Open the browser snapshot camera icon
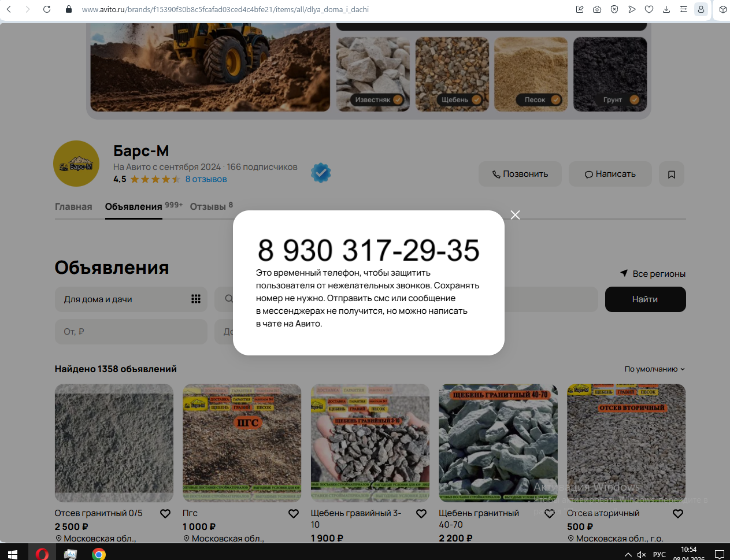The image size is (730, 560). 597,9
